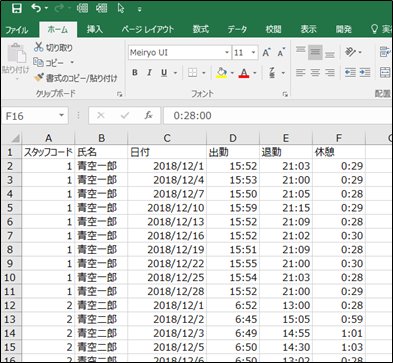Click the increase font size icon
Viewport: 393px width, 363px height.
(x=266, y=52)
